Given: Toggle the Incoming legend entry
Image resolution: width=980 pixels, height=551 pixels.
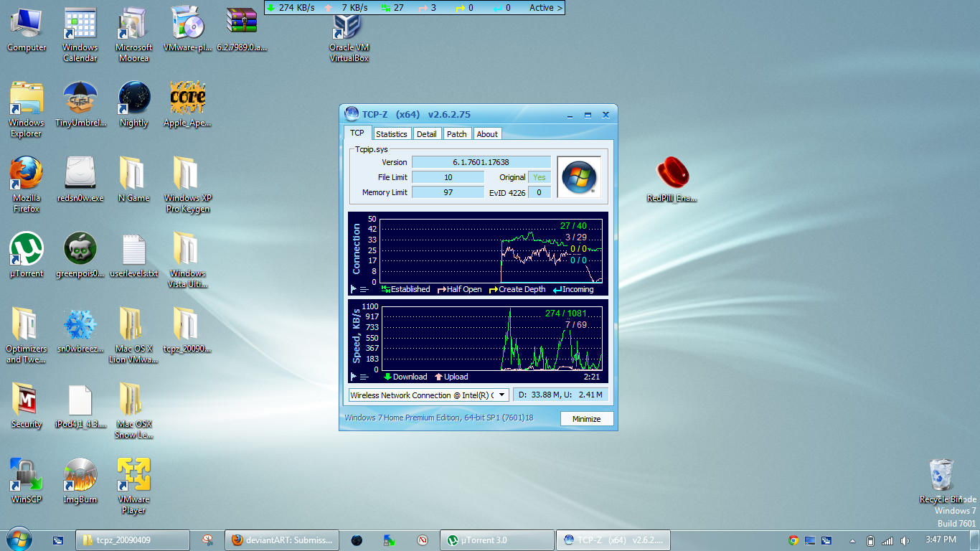Looking at the screenshot, I should [573, 290].
